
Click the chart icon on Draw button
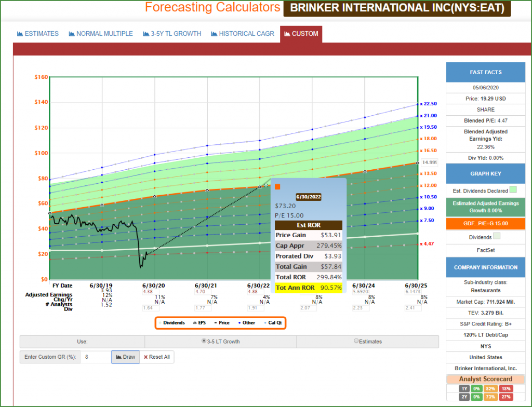point(118,357)
